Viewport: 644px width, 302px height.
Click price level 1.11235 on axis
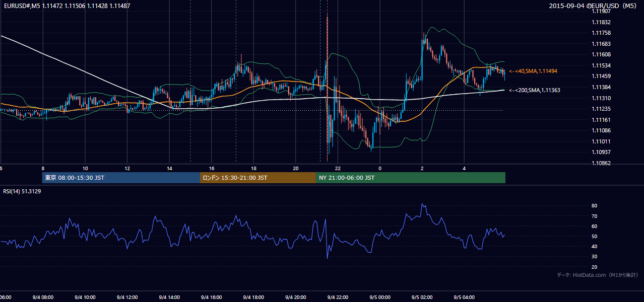tap(602, 109)
